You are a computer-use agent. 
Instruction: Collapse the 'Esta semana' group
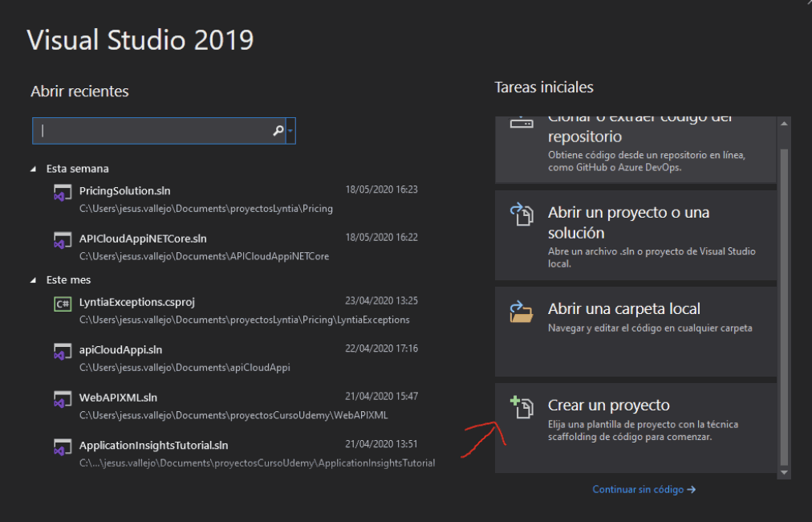[34, 169]
